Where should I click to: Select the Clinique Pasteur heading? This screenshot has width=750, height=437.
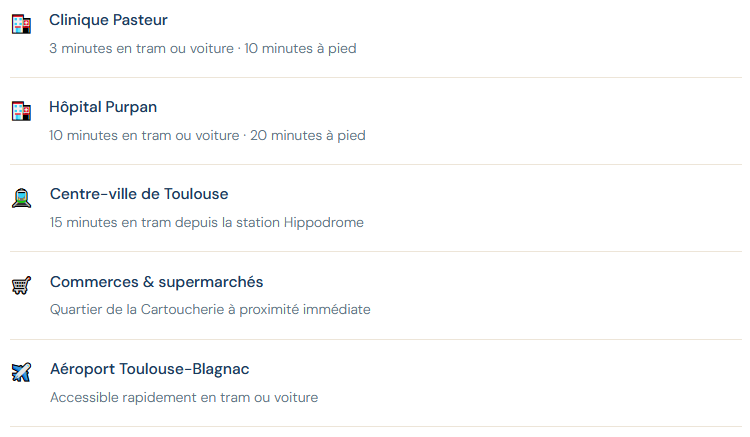point(108,20)
